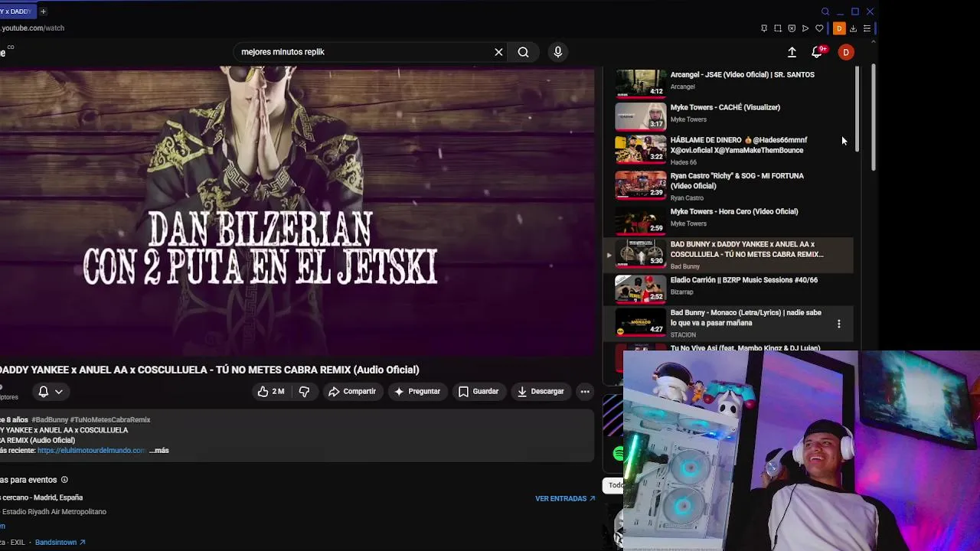Screen dimensions: 980x551
Task: Open the Bandsintown link
Action: (60, 543)
